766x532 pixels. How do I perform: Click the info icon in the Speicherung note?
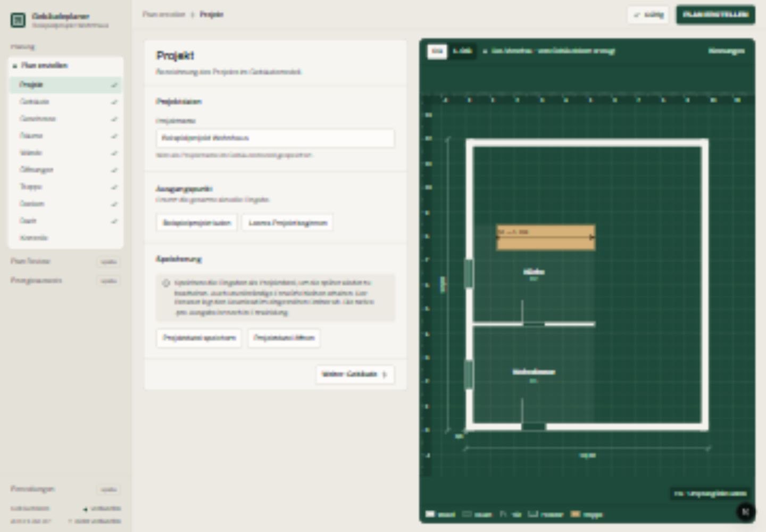point(166,283)
